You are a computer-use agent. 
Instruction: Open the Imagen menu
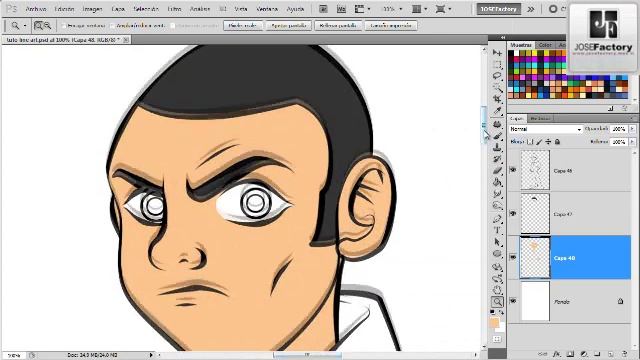pos(92,9)
